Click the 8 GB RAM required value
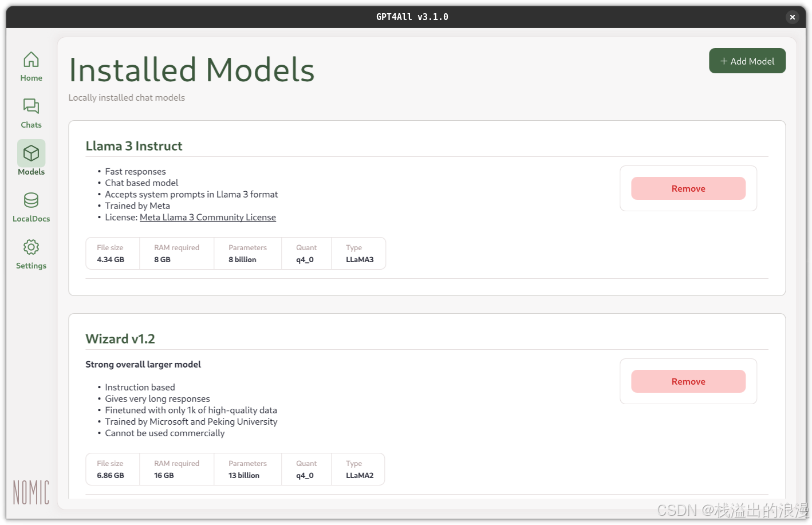The width and height of the screenshot is (812, 525). tap(162, 259)
